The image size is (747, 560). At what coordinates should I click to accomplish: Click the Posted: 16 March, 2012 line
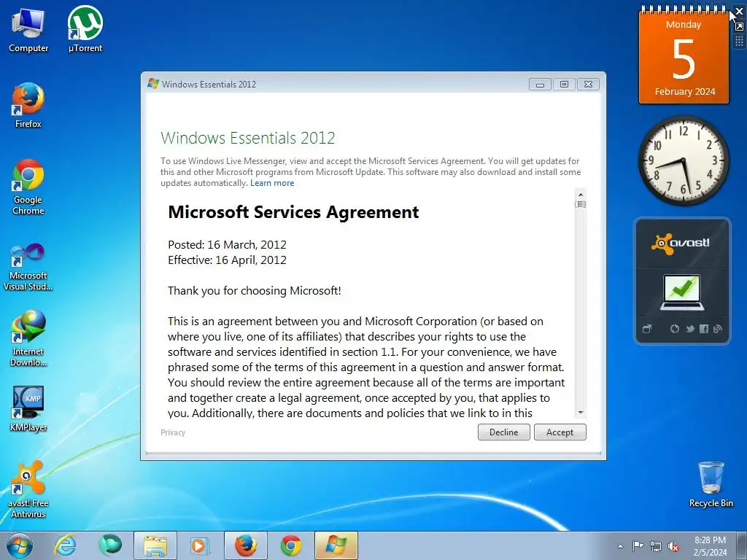point(228,244)
